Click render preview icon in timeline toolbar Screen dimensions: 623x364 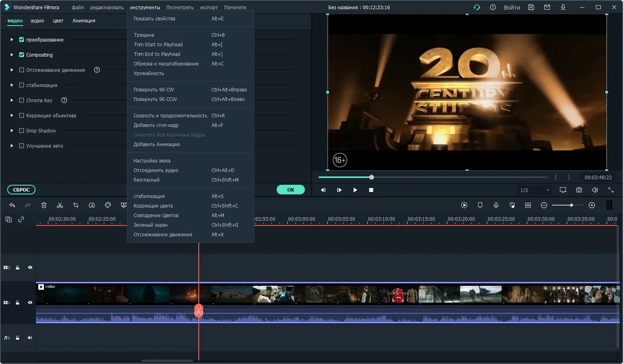click(x=464, y=205)
